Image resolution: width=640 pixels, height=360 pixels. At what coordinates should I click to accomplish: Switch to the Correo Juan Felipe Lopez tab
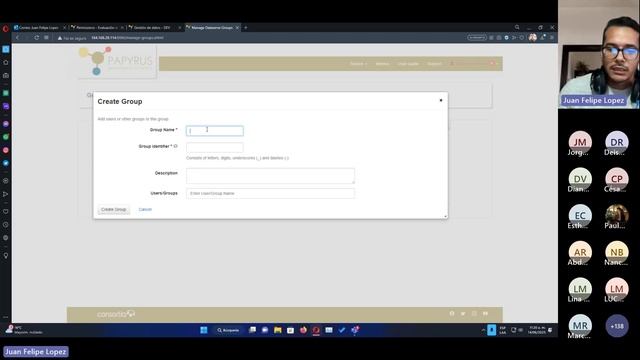[40, 27]
